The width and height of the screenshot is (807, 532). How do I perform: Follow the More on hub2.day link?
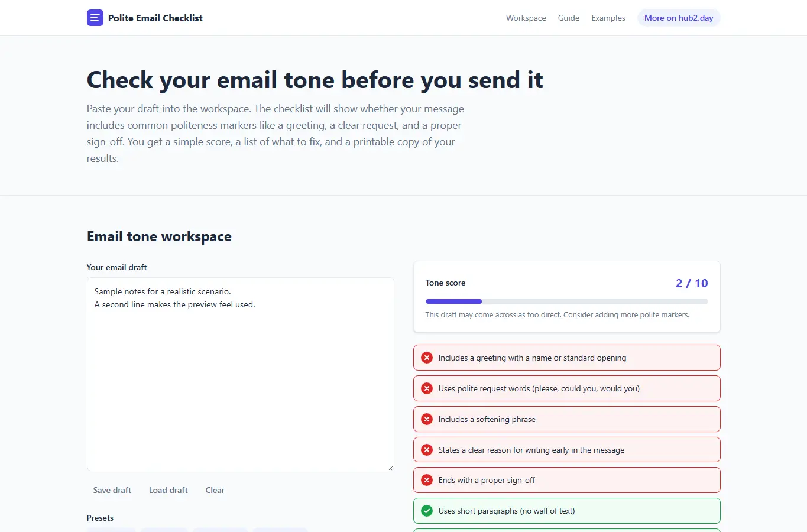(x=679, y=18)
